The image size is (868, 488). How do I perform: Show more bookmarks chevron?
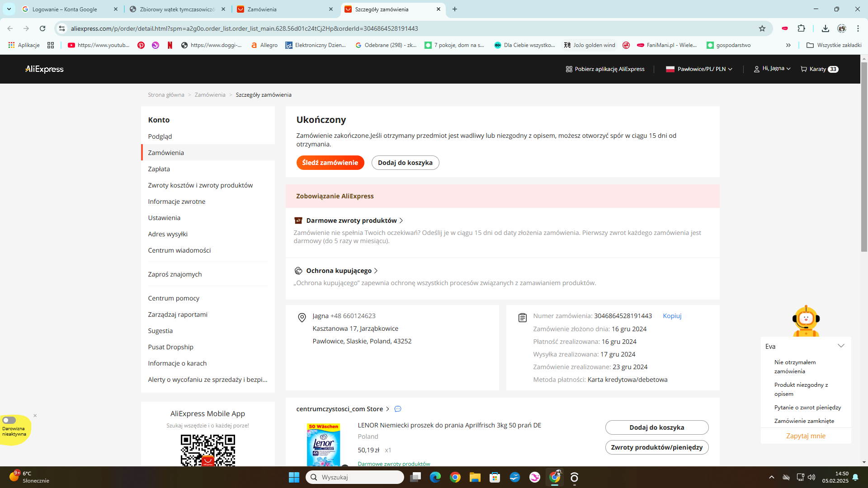click(x=788, y=45)
